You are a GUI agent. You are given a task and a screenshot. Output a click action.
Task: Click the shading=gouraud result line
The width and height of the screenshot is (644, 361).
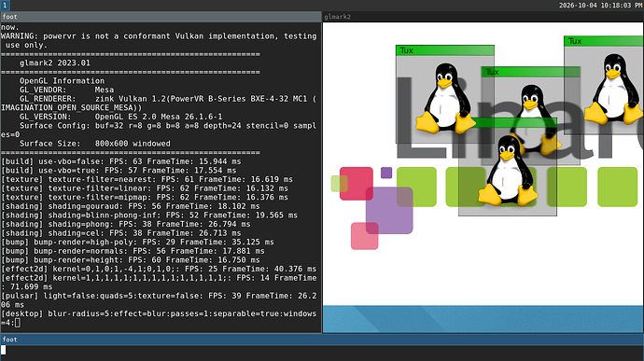[131, 206]
